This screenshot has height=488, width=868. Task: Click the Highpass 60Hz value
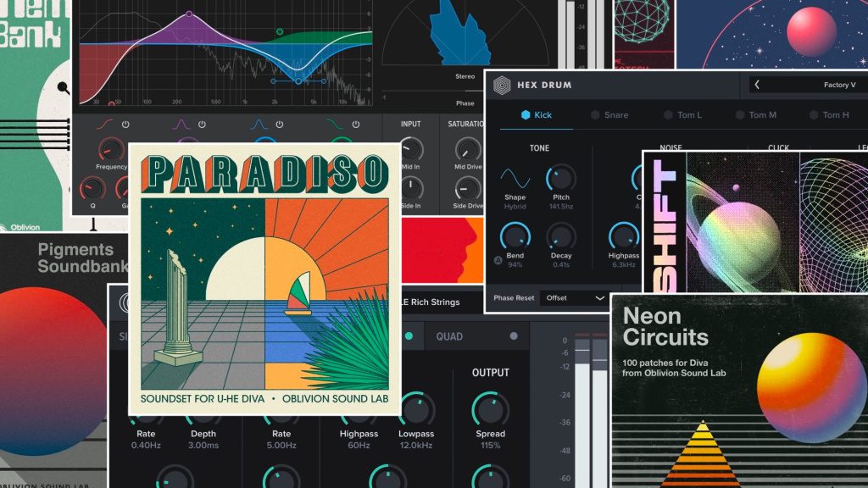[359, 446]
